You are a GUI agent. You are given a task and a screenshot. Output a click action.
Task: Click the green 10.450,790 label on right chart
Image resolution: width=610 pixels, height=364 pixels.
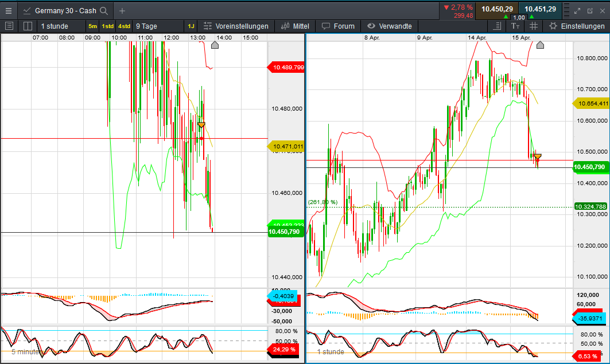pyautogui.click(x=590, y=167)
